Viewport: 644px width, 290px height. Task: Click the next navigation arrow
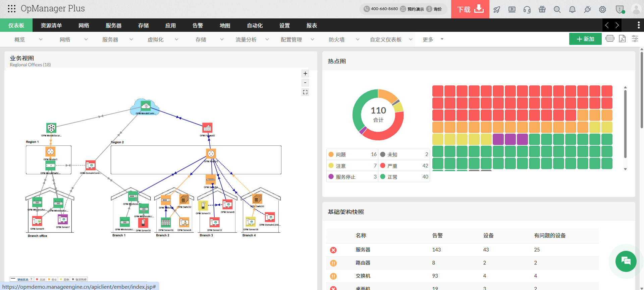(x=617, y=25)
